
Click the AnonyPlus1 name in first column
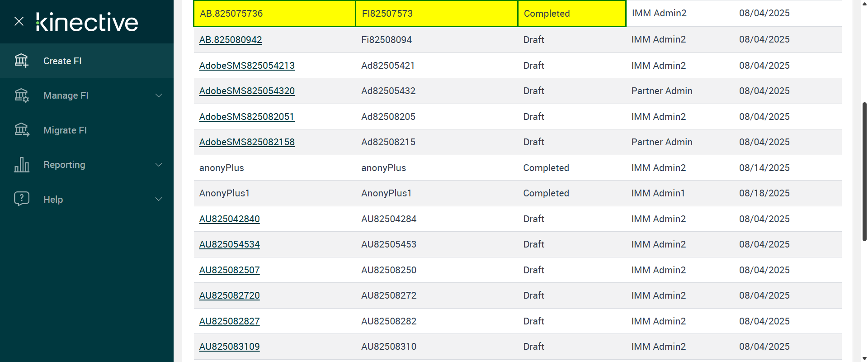(x=225, y=193)
